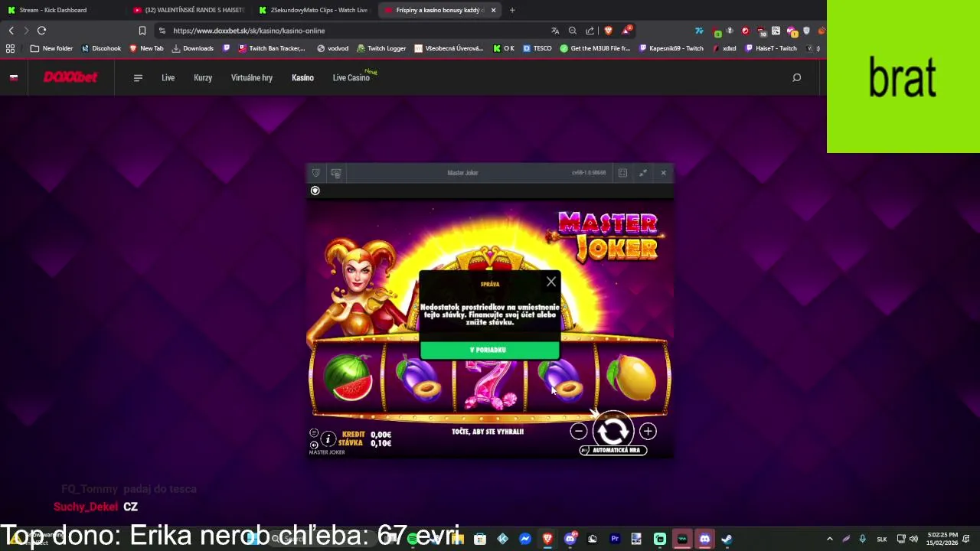
Task: Switch to the Valentínske rande YouTube tab
Action: pos(190,10)
